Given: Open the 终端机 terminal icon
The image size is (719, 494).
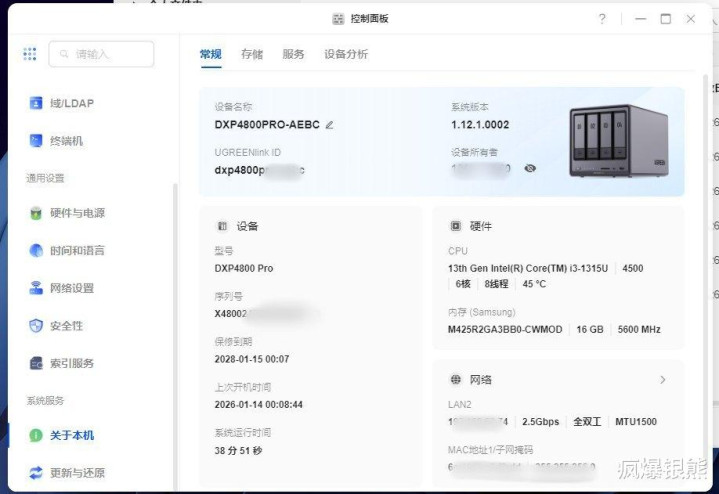Looking at the screenshot, I should click(x=36, y=141).
